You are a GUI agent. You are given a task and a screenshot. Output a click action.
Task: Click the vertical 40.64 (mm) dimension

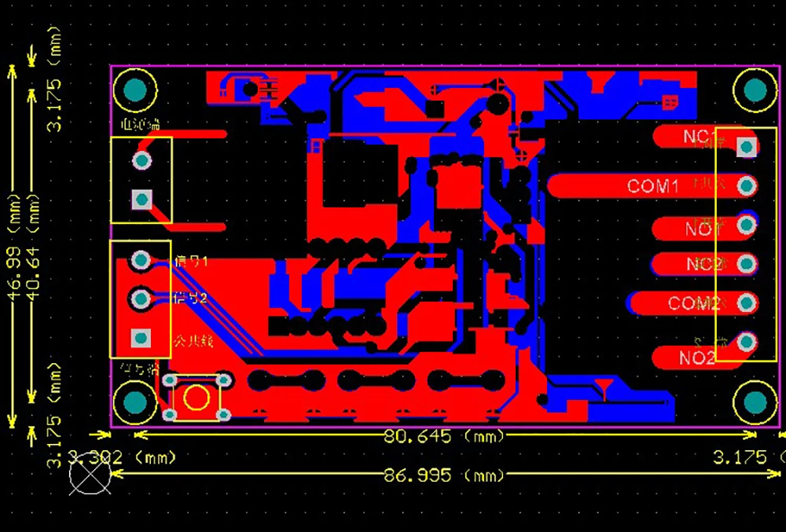tap(33, 248)
